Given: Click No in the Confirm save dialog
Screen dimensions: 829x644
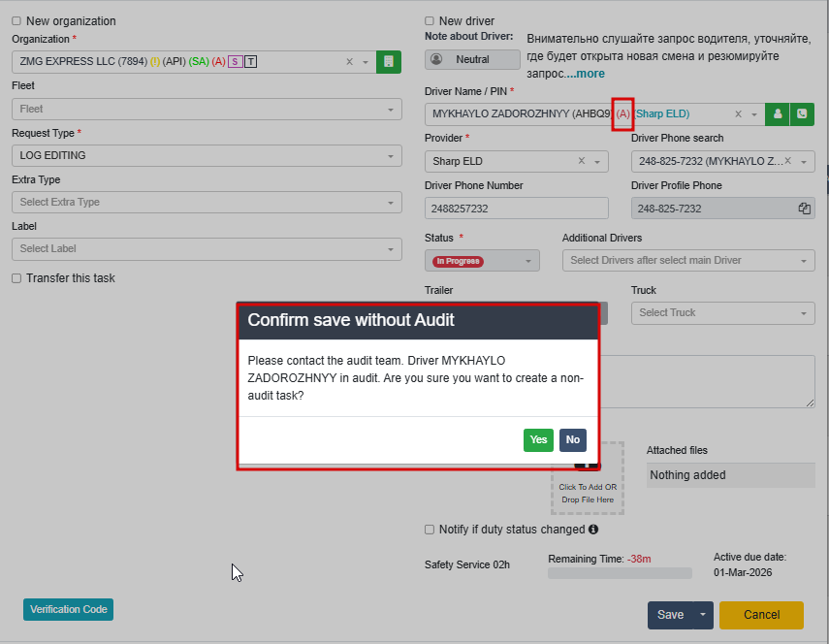Looking at the screenshot, I should (x=573, y=440).
